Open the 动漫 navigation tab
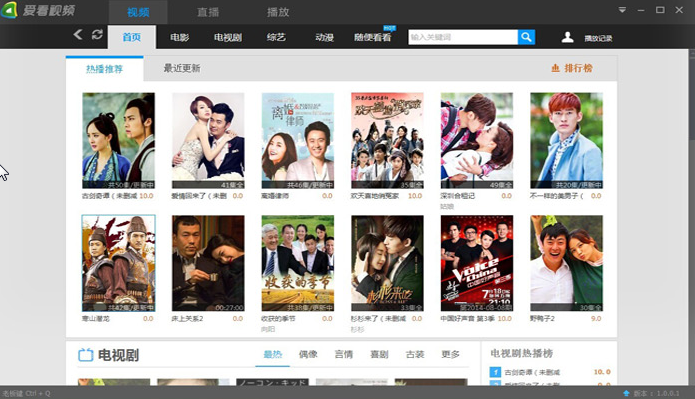This screenshot has width=695, height=399. [324, 37]
